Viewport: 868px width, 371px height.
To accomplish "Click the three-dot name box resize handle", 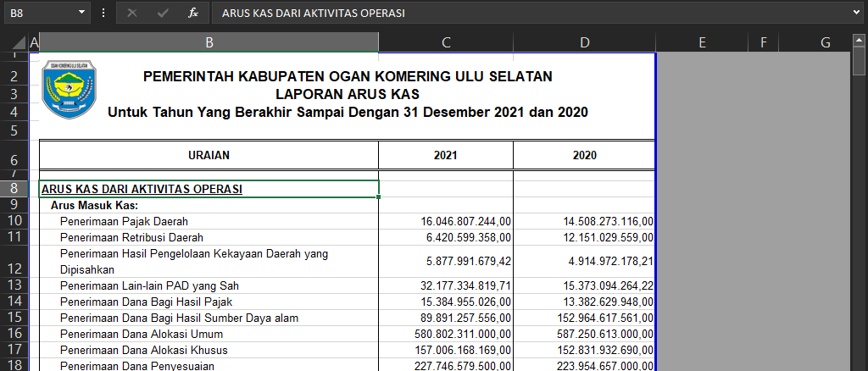I will [103, 13].
